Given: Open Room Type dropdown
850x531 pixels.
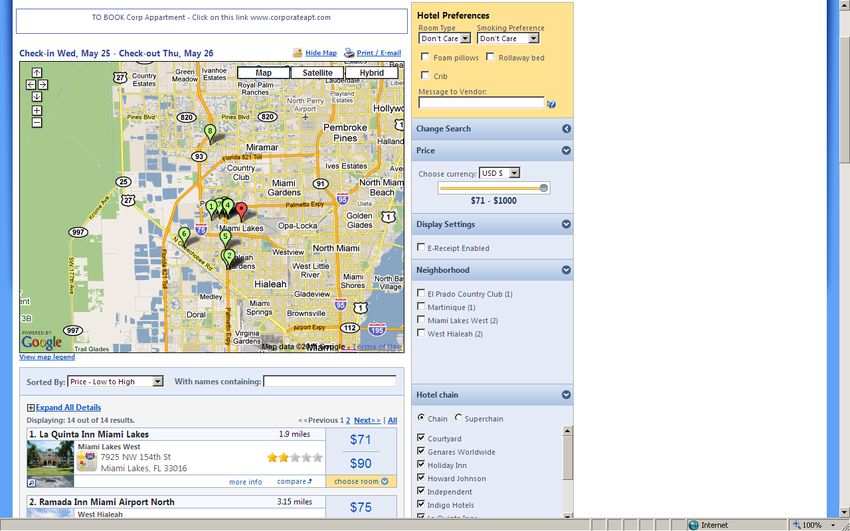Looking at the screenshot, I should [x=445, y=38].
